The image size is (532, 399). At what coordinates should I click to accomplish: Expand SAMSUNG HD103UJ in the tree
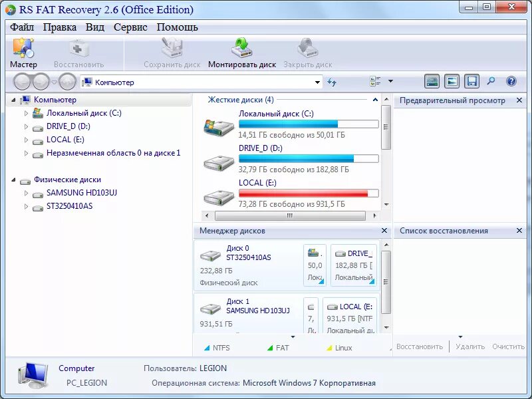click(x=26, y=193)
